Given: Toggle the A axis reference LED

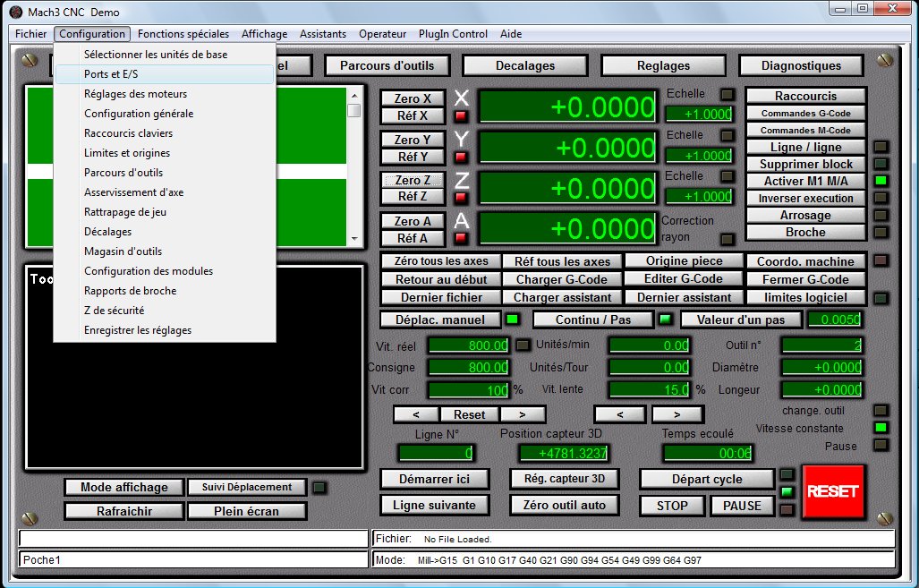Looking at the screenshot, I should tap(461, 238).
